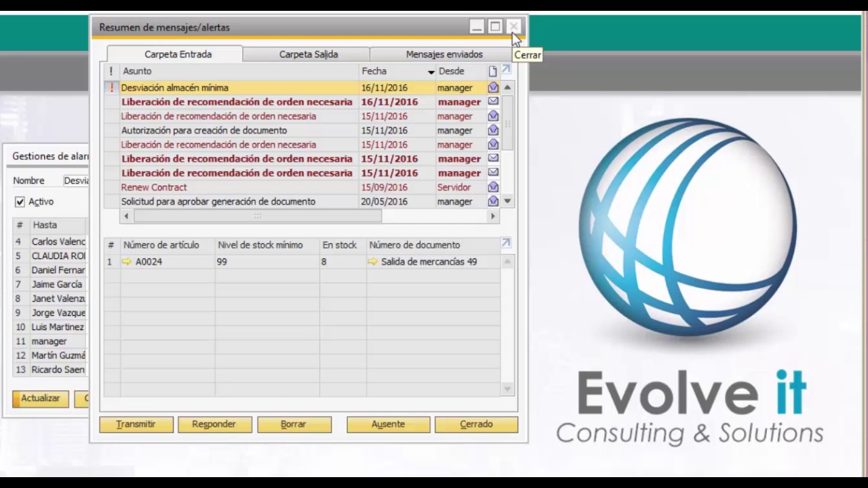The image size is (868, 488).
Task: Click Salida de mercancías 49 document cell
Action: coord(433,262)
